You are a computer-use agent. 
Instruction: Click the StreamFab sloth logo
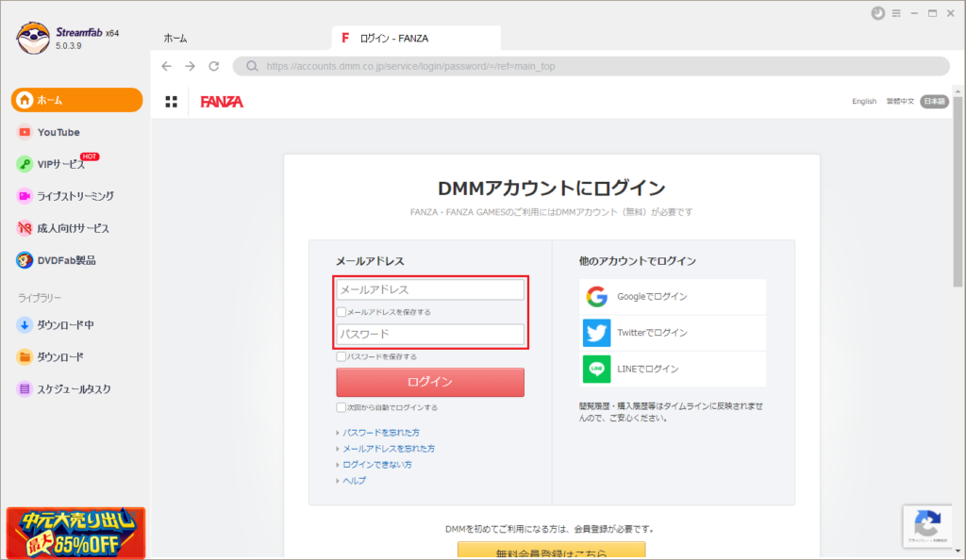(x=33, y=38)
